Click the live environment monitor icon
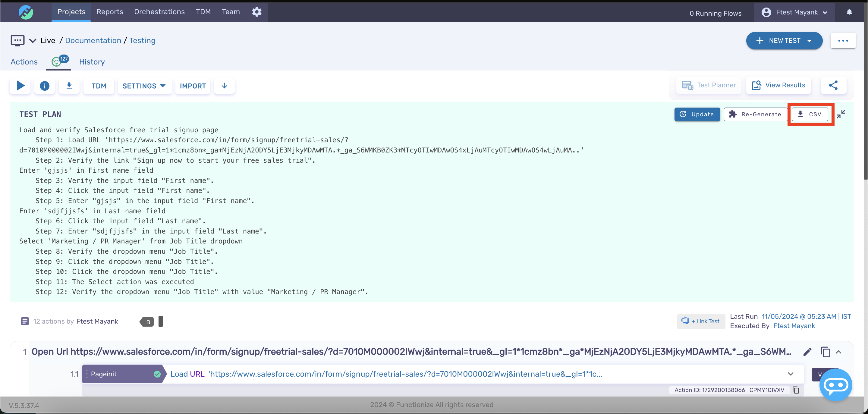Viewport: 868px width, 414px height. (17, 40)
